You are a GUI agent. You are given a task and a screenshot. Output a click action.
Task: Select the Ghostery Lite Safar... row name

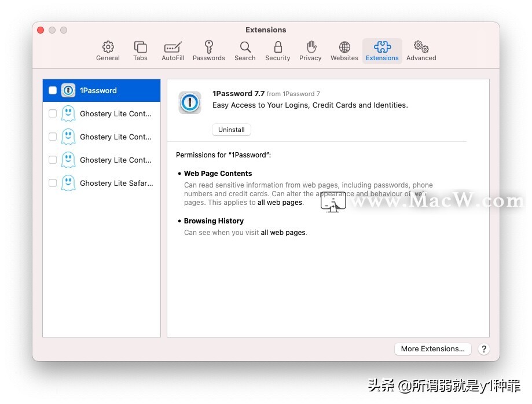116,183
